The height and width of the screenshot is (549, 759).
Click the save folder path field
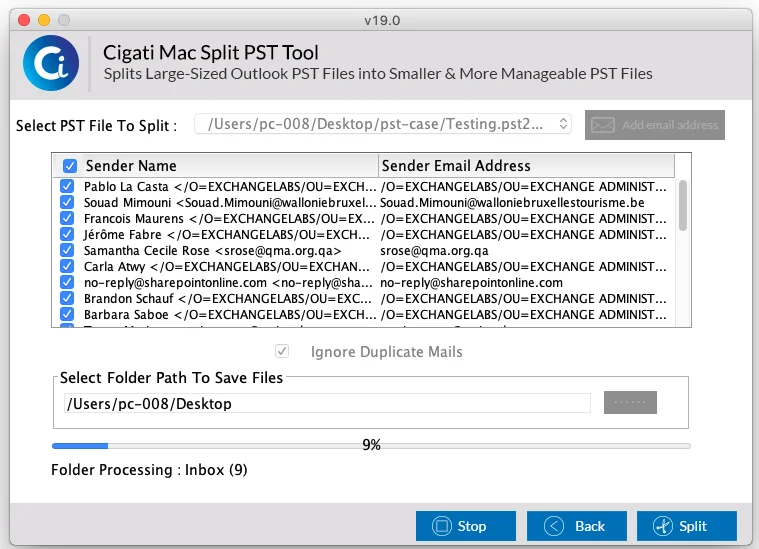coord(327,403)
